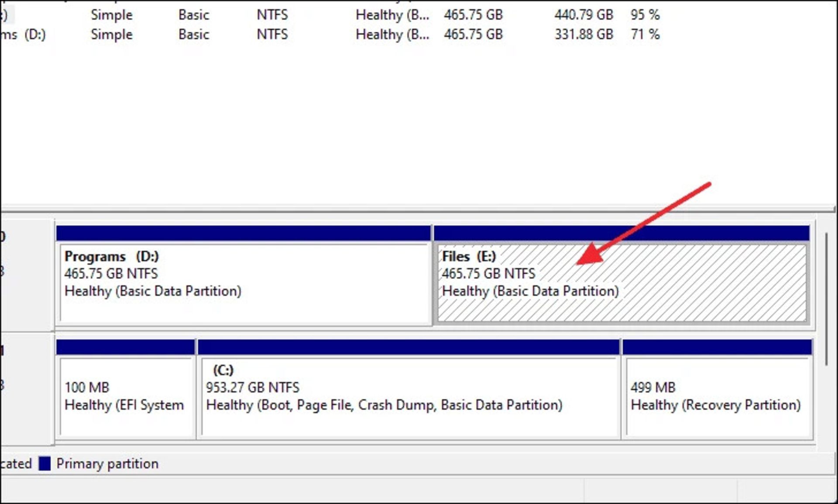The height and width of the screenshot is (504, 838).
Task: Click the blue Primary partition legend swatch
Action: click(x=45, y=463)
